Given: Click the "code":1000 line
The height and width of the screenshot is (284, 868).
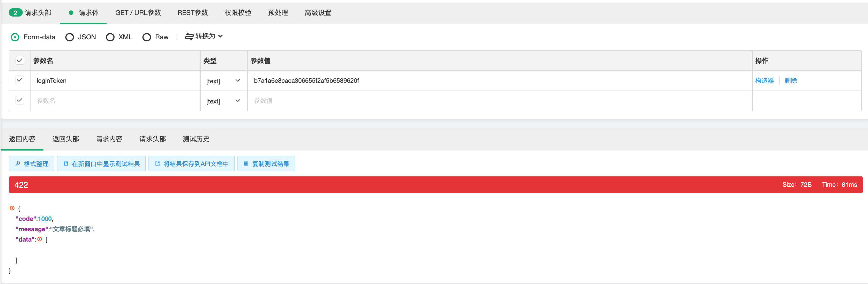Looking at the screenshot, I should pyautogui.click(x=34, y=219).
